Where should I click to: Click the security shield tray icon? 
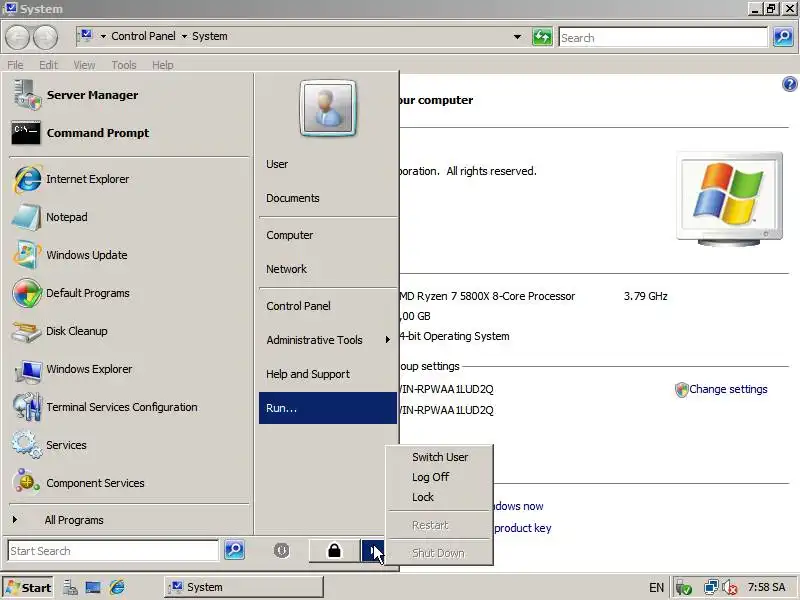(684, 588)
